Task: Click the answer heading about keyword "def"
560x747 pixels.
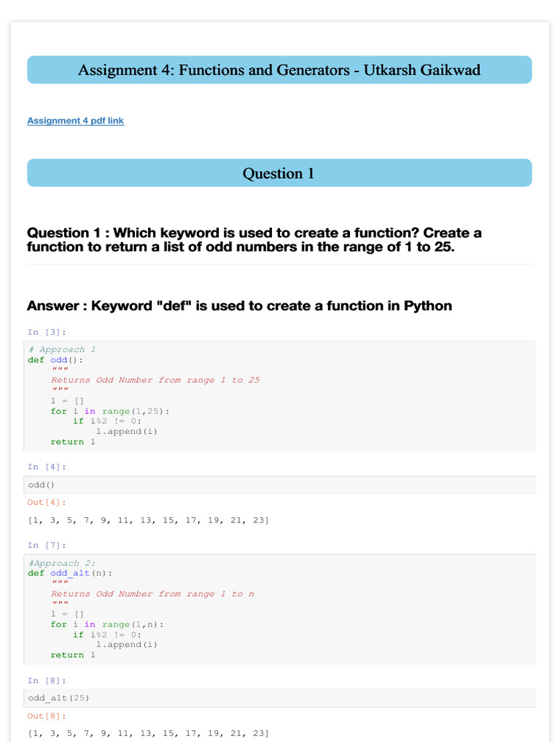Action: [x=239, y=306]
